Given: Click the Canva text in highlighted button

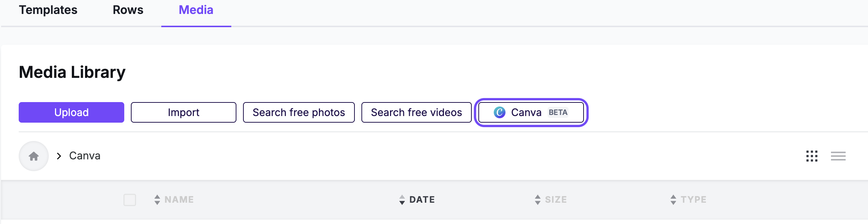Looking at the screenshot, I should [x=526, y=112].
